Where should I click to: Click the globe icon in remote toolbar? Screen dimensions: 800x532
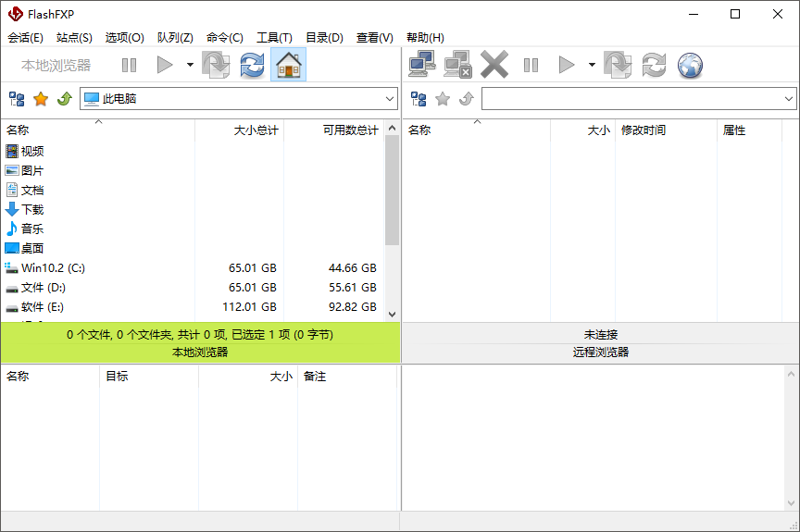pyautogui.click(x=691, y=65)
